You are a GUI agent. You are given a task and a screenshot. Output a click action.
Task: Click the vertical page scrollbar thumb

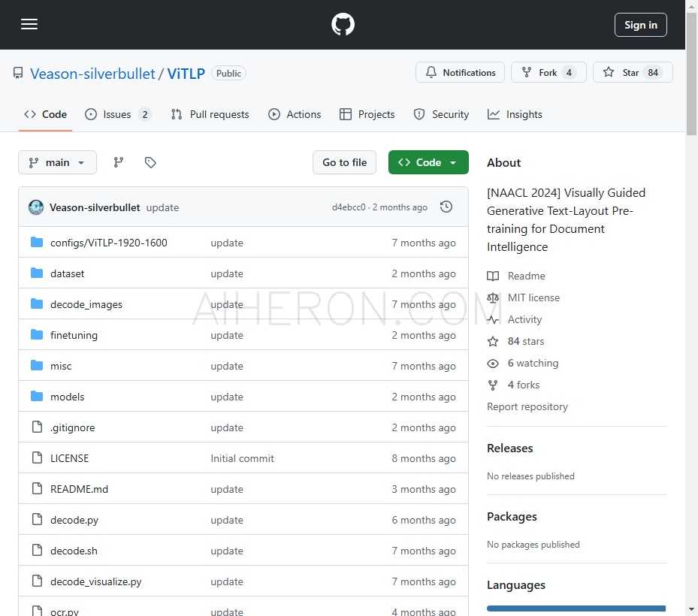point(691,74)
